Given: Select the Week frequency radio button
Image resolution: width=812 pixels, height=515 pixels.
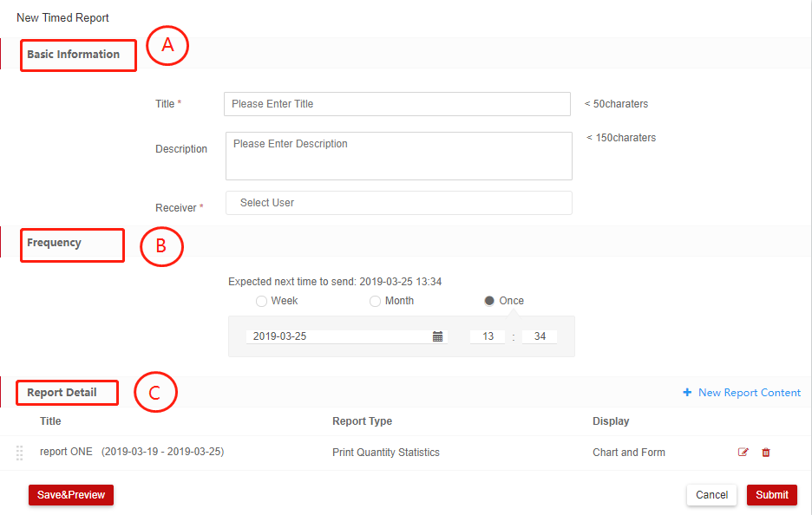Looking at the screenshot, I should point(262,301).
